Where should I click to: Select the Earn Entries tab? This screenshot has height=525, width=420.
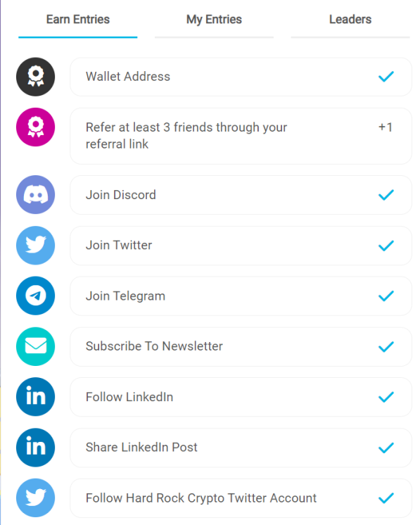[x=77, y=20]
